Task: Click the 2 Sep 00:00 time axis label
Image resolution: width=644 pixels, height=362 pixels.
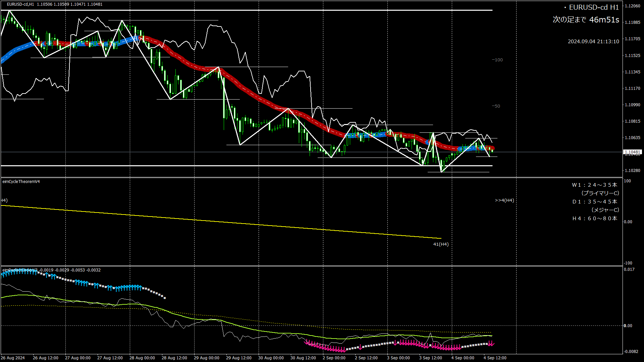Action: pyautogui.click(x=334, y=358)
